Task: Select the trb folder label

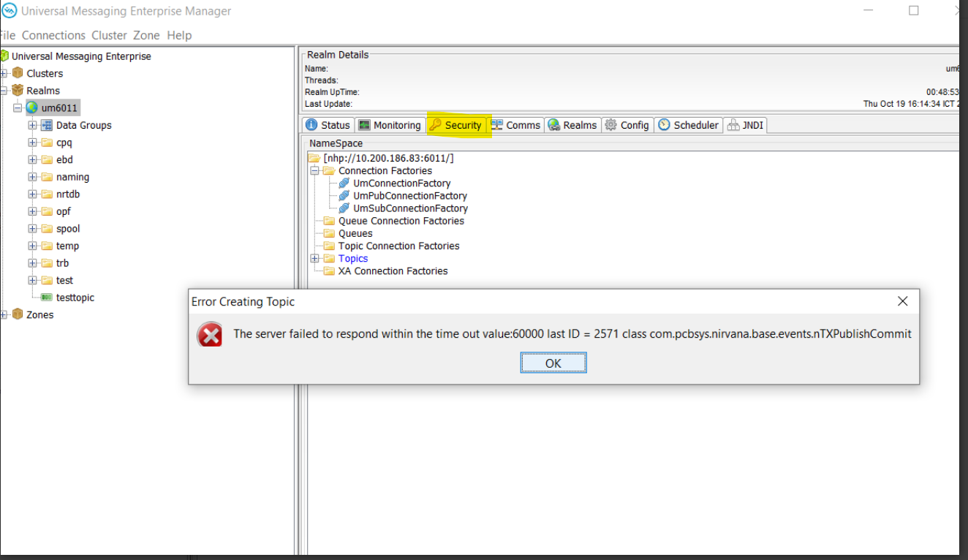Action: pos(62,263)
